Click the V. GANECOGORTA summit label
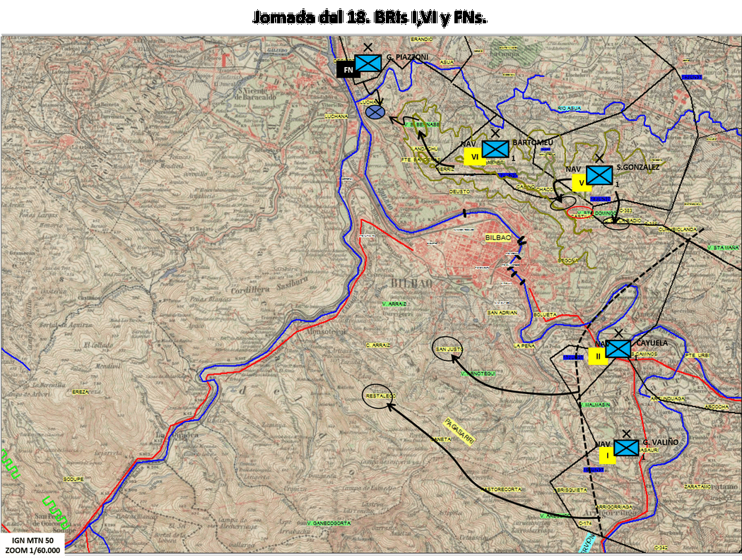This screenshot has height=560, width=742. 329,523
